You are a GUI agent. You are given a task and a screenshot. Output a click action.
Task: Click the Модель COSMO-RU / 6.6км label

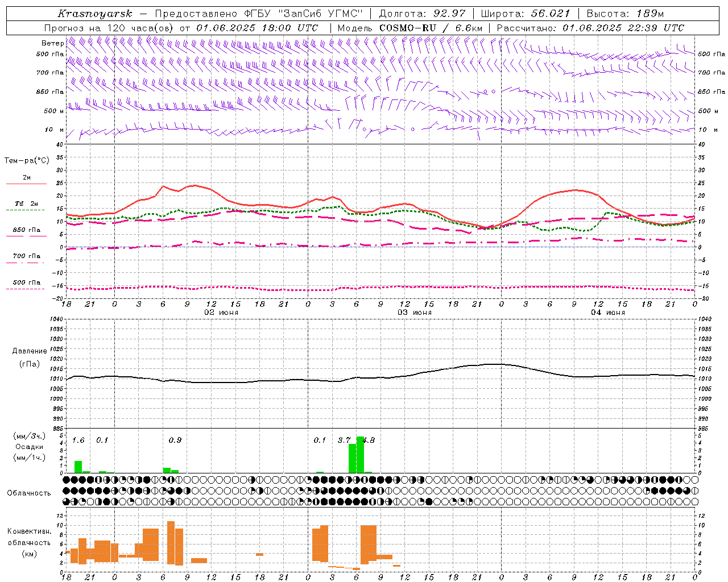(409, 28)
